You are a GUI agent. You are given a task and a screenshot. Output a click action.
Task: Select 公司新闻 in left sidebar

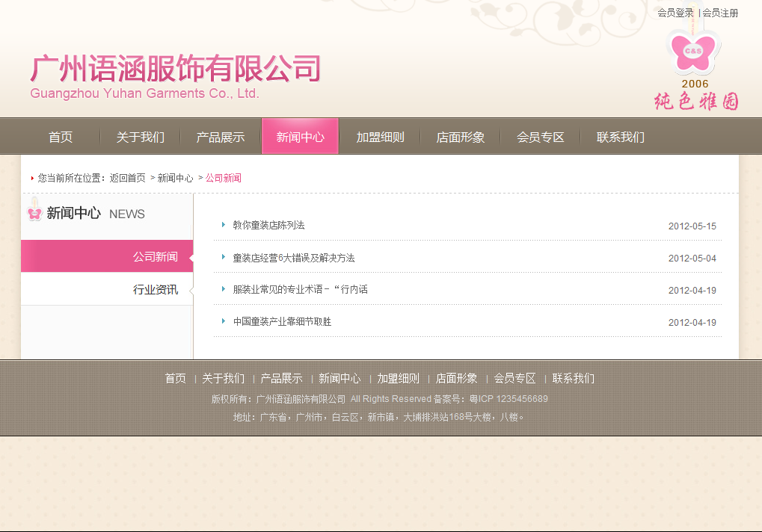click(107, 256)
